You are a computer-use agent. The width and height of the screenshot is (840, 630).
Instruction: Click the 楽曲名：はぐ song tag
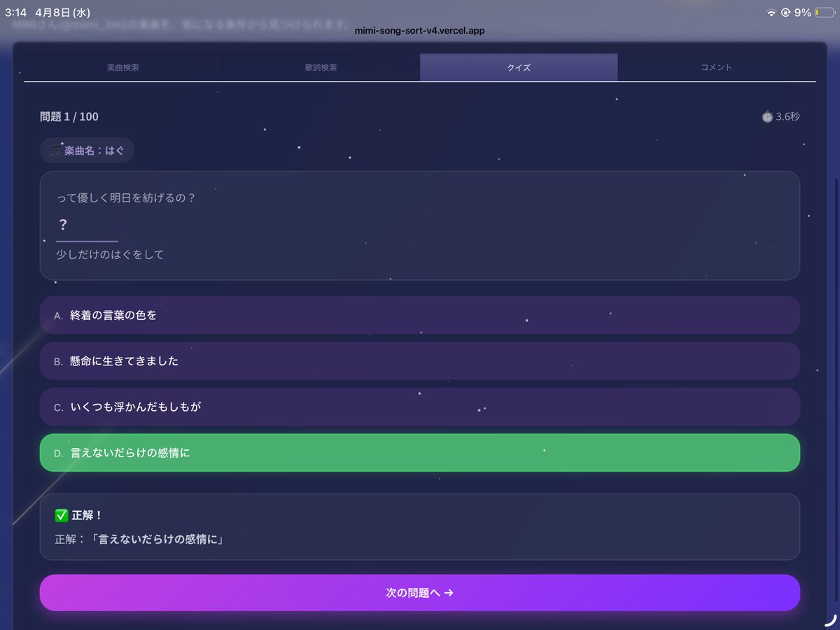(x=87, y=150)
